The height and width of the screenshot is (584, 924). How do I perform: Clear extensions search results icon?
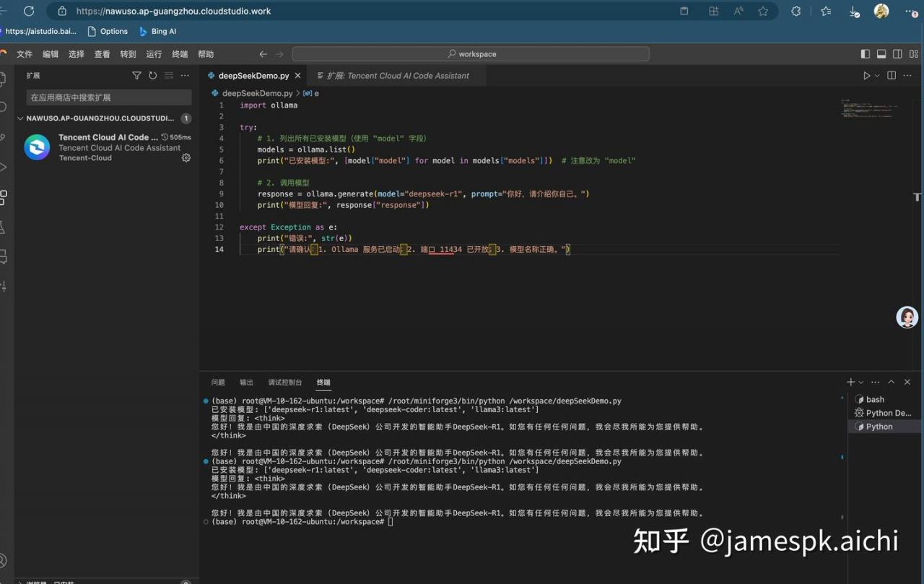tap(169, 75)
